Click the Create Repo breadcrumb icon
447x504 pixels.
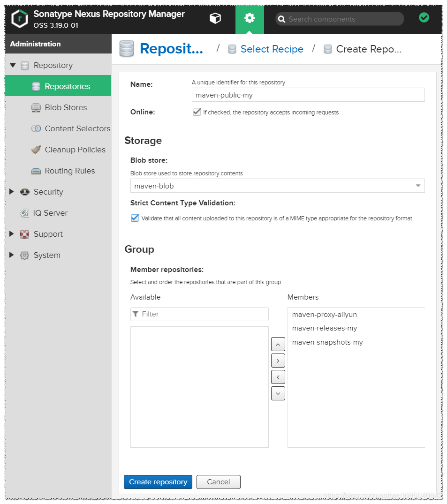point(328,49)
